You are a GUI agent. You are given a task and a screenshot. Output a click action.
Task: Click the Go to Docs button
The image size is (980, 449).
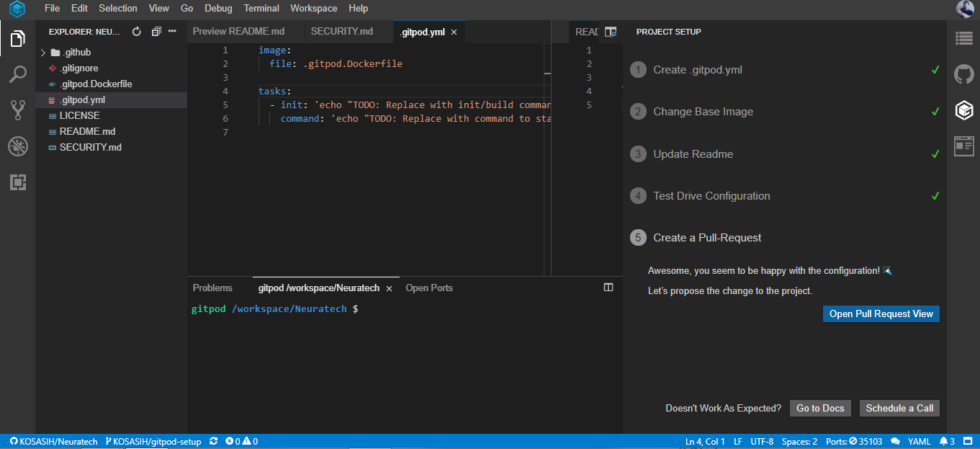[820, 408]
